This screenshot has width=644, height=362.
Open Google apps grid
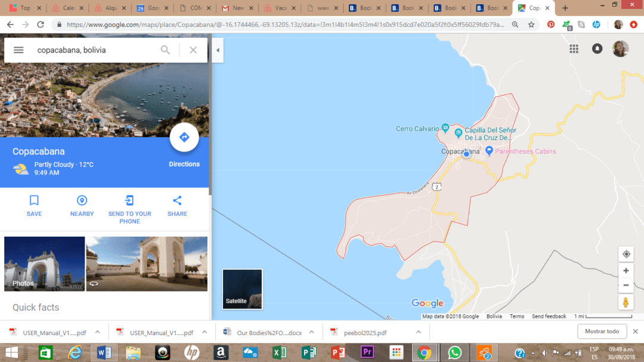click(x=574, y=49)
